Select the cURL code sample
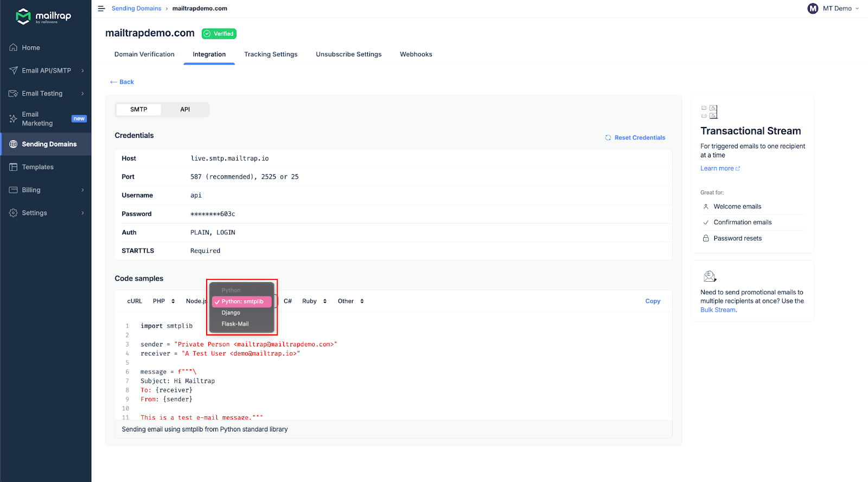The height and width of the screenshot is (482, 868). [135, 301]
